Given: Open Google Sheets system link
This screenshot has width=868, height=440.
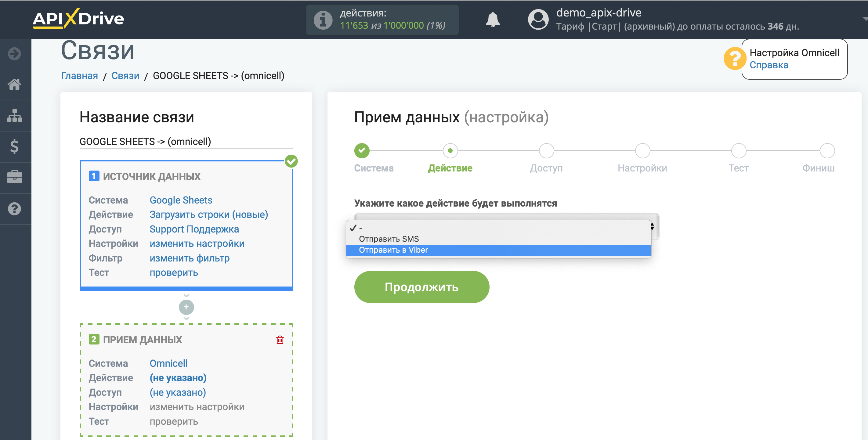Looking at the screenshot, I should click(x=181, y=200).
